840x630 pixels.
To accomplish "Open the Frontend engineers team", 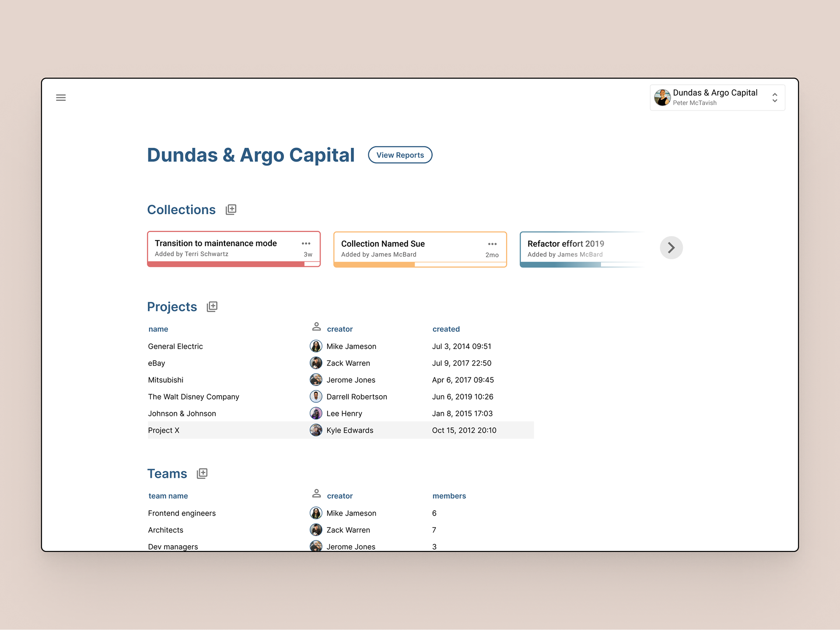I will pos(182,513).
